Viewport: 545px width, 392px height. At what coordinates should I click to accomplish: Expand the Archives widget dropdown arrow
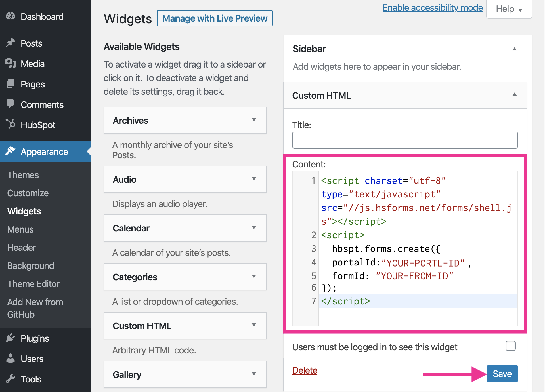[x=254, y=120]
